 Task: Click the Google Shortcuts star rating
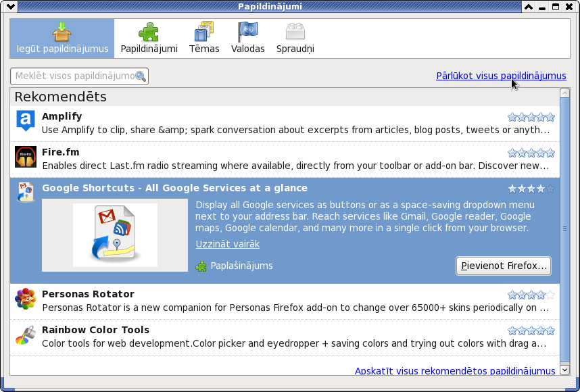click(531, 189)
